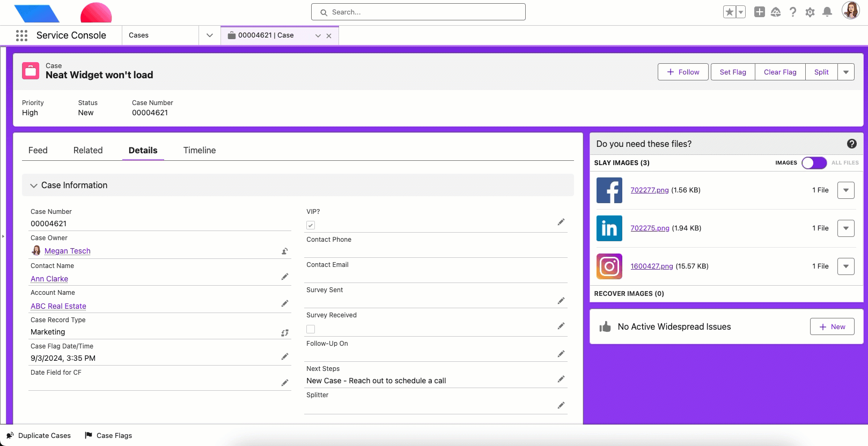Edit the Next Steps field pencil
This screenshot has height=446, width=868.
click(561, 379)
